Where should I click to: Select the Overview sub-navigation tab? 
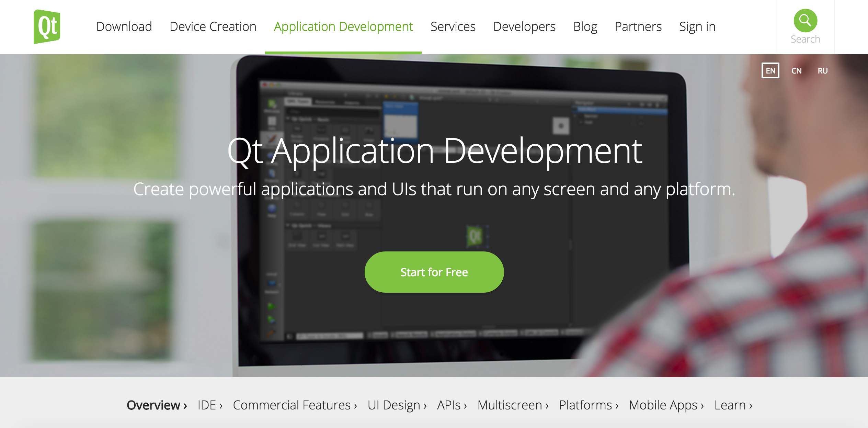point(157,405)
